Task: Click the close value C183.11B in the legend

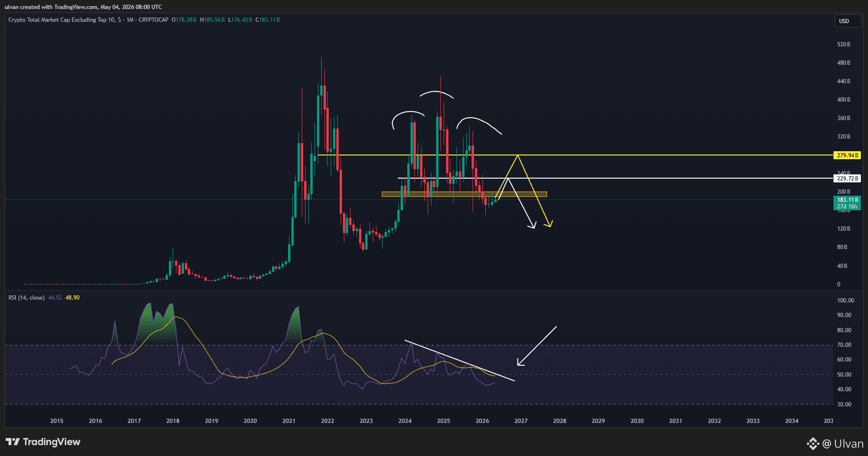Action: click(x=268, y=20)
